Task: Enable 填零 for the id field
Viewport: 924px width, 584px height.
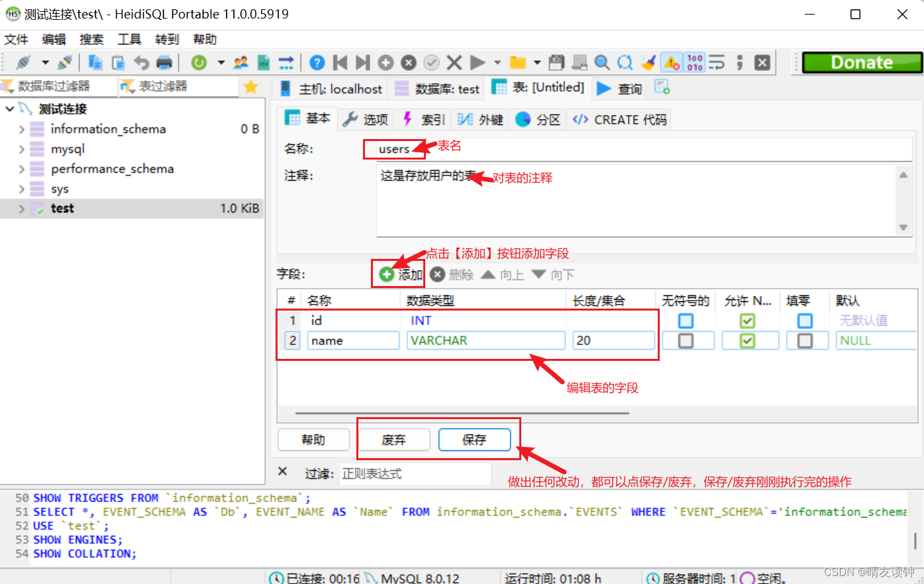Action: [x=805, y=320]
